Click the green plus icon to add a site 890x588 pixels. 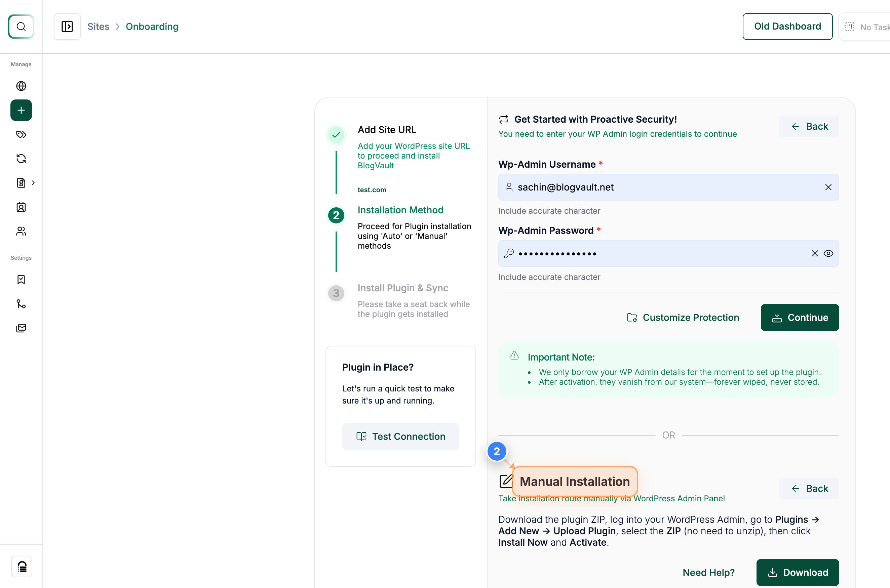click(x=21, y=110)
